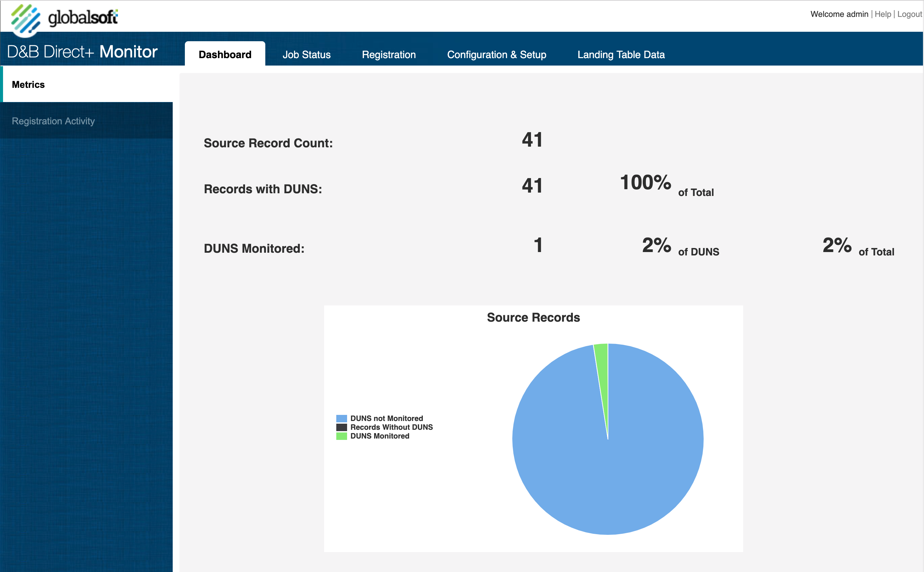Open the Landing Table Data tab
The width and height of the screenshot is (924, 572).
point(621,54)
